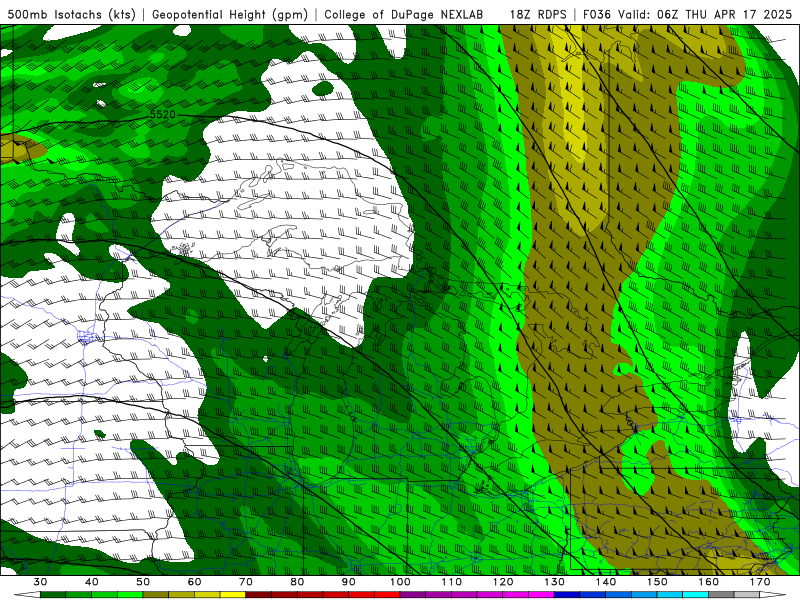Click the 50 value on the color scale
The height and width of the screenshot is (600, 800).
(143, 582)
